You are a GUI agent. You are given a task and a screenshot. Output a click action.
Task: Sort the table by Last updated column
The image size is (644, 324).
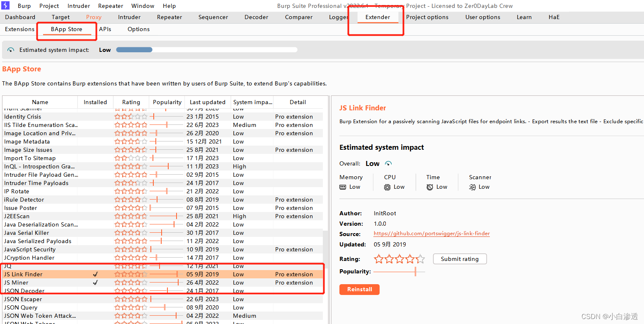coord(208,102)
